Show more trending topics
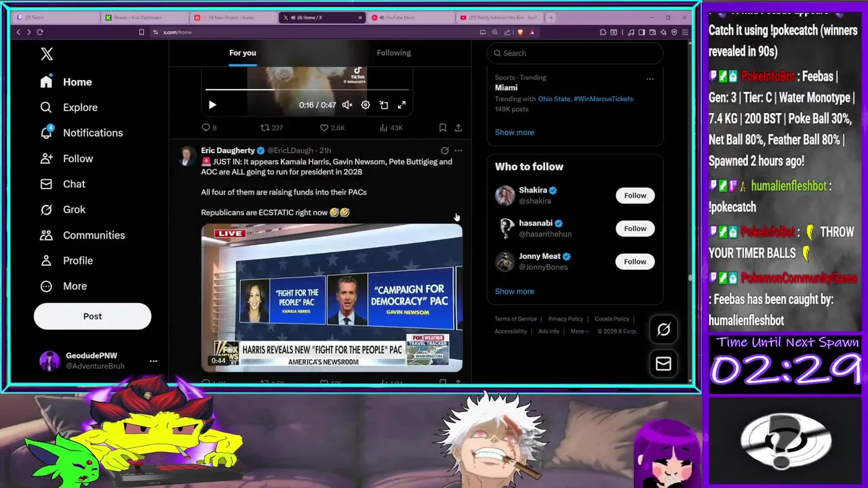Image resolution: width=868 pixels, height=488 pixels. click(x=514, y=132)
